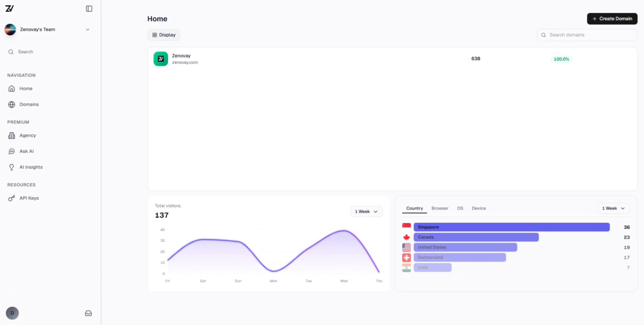Click the Create Domain button
This screenshot has height=325, width=644.
click(612, 19)
